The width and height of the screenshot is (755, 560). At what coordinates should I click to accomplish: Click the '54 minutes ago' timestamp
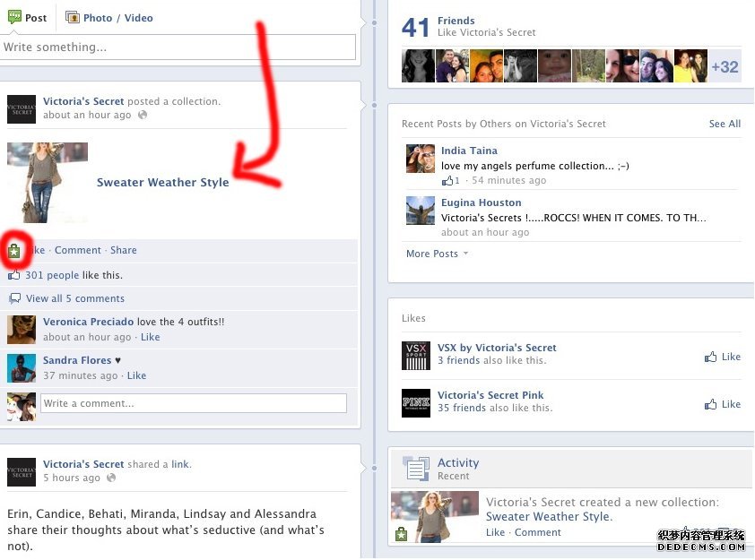[x=509, y=180]
